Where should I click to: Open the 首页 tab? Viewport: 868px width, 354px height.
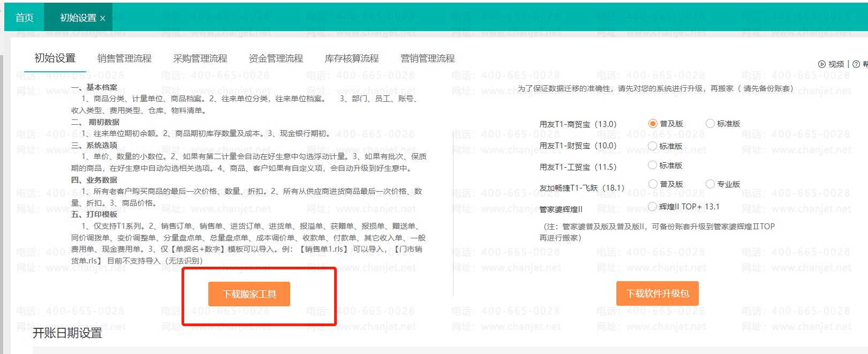click(24, 18)
